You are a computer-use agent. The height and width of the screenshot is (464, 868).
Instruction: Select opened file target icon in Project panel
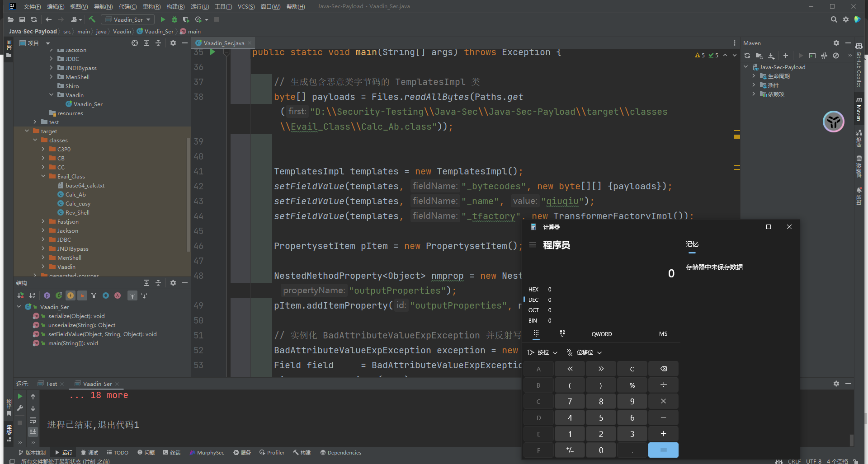click(x=135, y=43)
